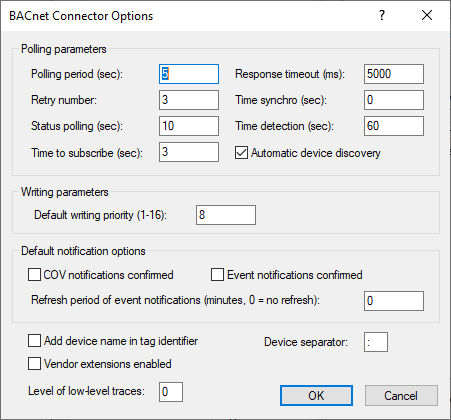Tick Add device name in tag identifier

34,341
